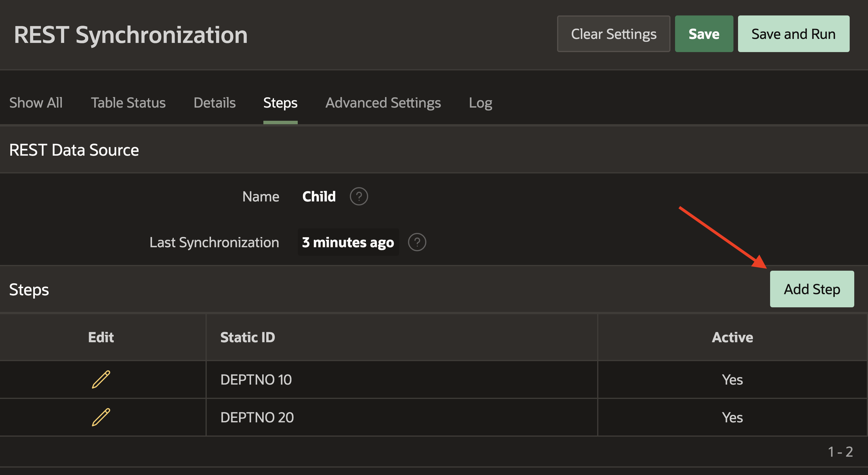The image size is (868, 475).
Task: Select the currently active Steps tab
Action: (x=280, y=103)
